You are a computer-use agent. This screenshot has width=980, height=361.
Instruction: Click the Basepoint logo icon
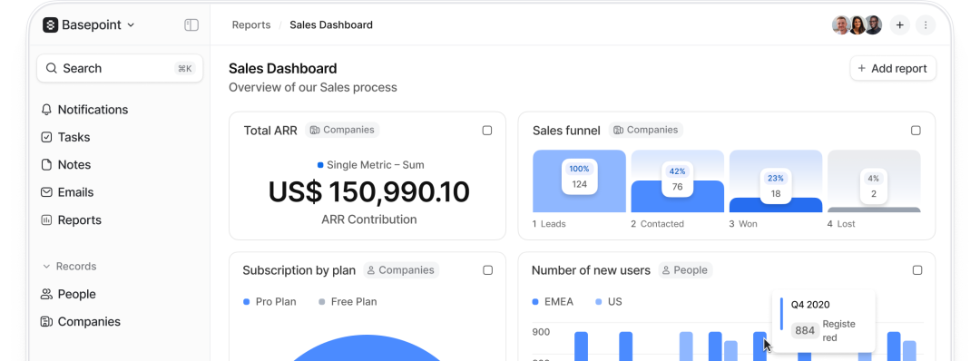coord(50,25)
